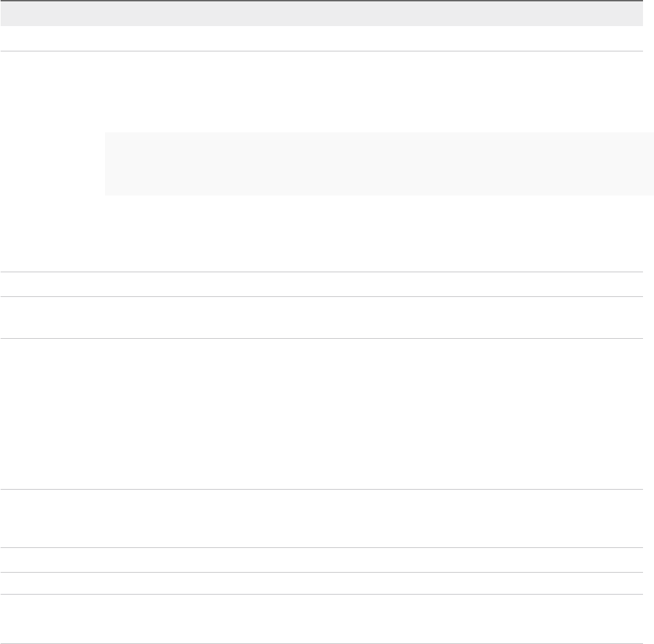Select the thin row directly below the code block row
This screenshot has width=654, height=644.
click(x=321, y=285)
